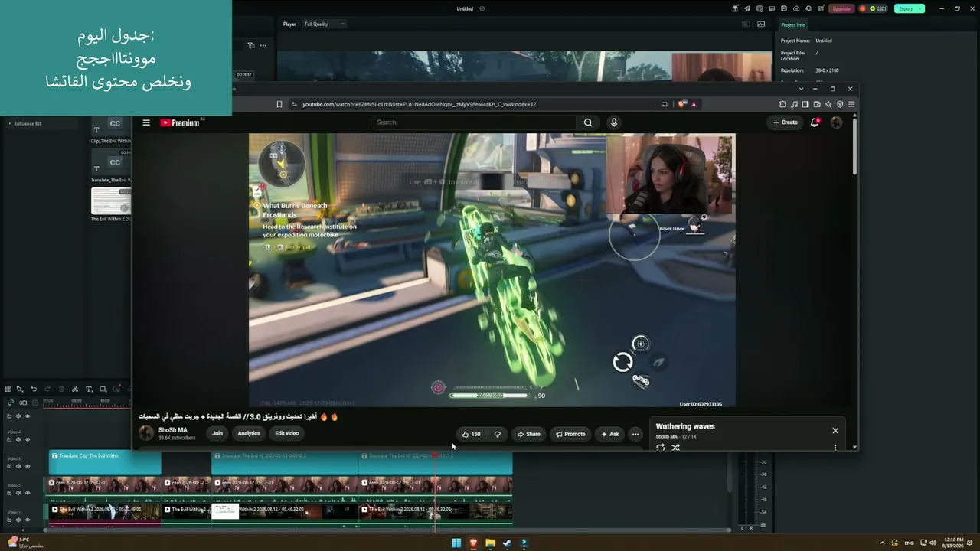Click the red playhead on the timeline

(x=435, y=455)
